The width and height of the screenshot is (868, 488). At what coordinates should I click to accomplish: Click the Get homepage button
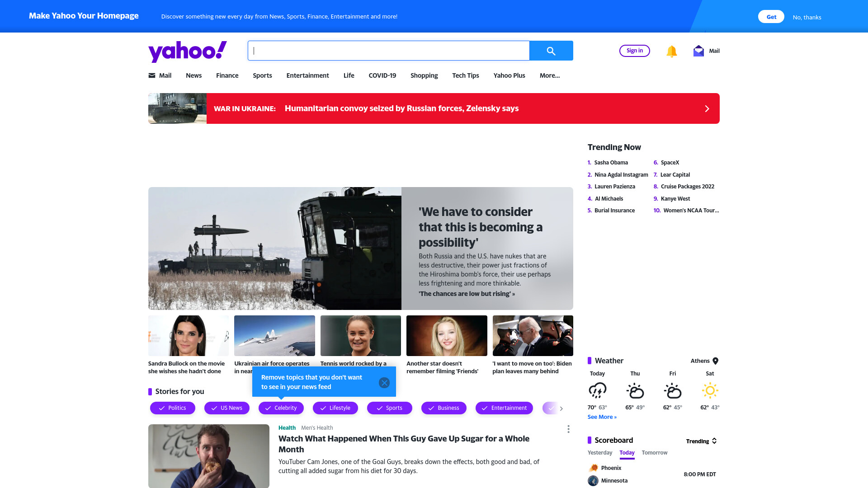pyautogui.click(x=771, y=17)
